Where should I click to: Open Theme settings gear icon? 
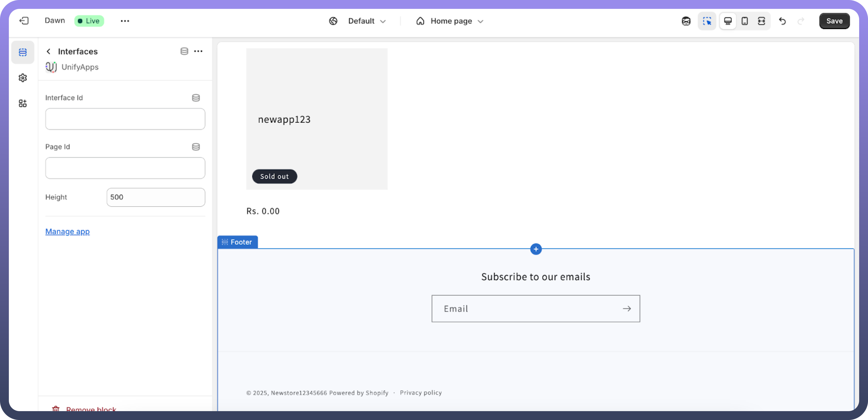coord(23,78)
